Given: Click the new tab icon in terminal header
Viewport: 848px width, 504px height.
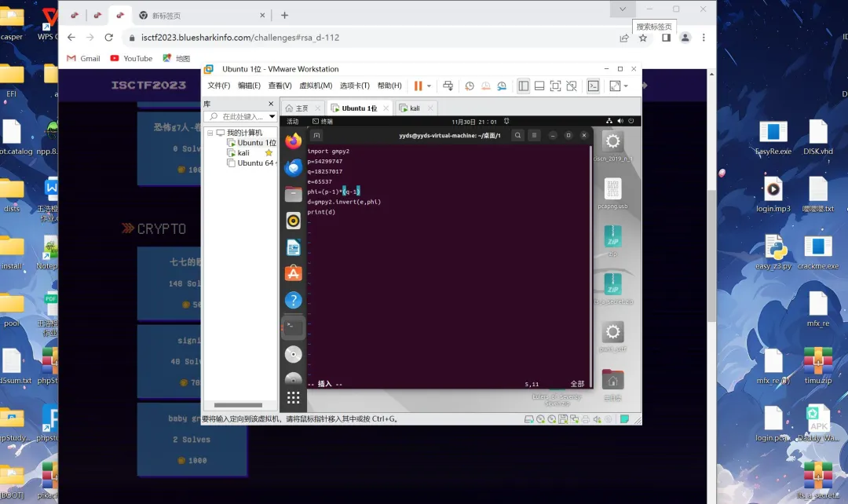Looking at the screenshot, I should (x=316, y=135).
